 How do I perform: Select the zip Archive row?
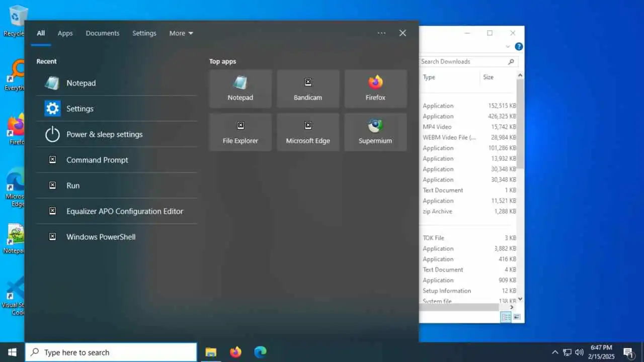469,211
